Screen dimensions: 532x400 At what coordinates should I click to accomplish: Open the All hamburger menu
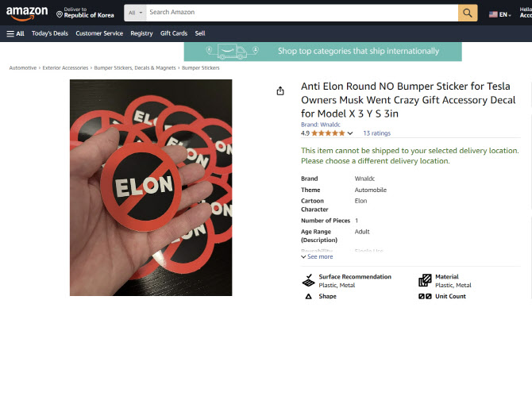coord(15,33)
